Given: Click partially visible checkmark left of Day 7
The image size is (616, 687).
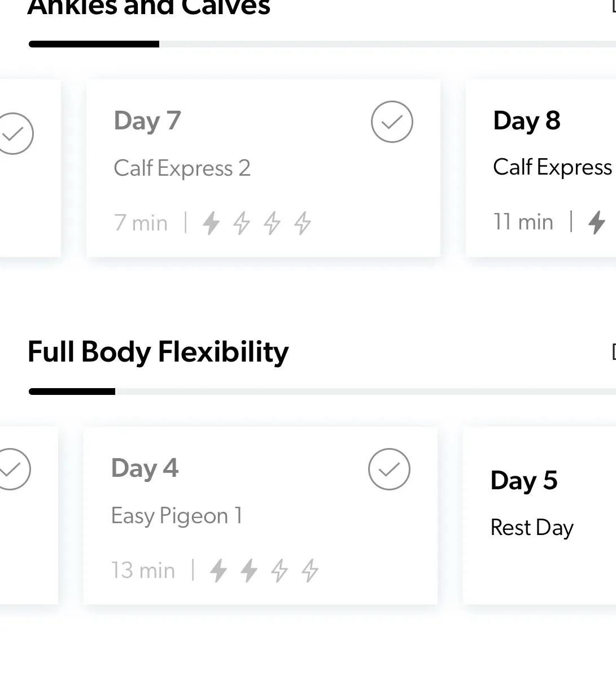Looking at the screenshot, I should pyautogui.click(x=15, y=133).
